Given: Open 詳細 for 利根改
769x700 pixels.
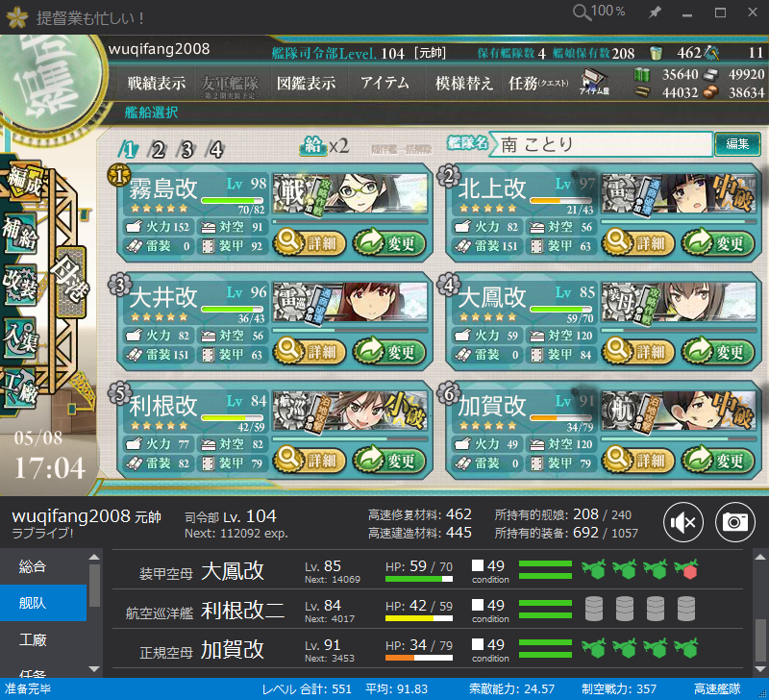Looking at the screenshot, I should point(310,460).
